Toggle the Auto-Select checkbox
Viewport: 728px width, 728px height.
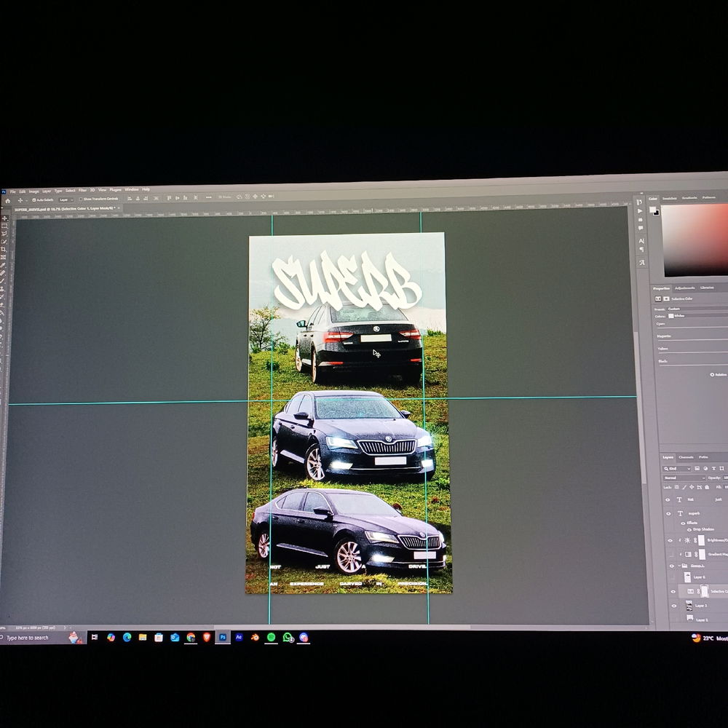[34, 199]
